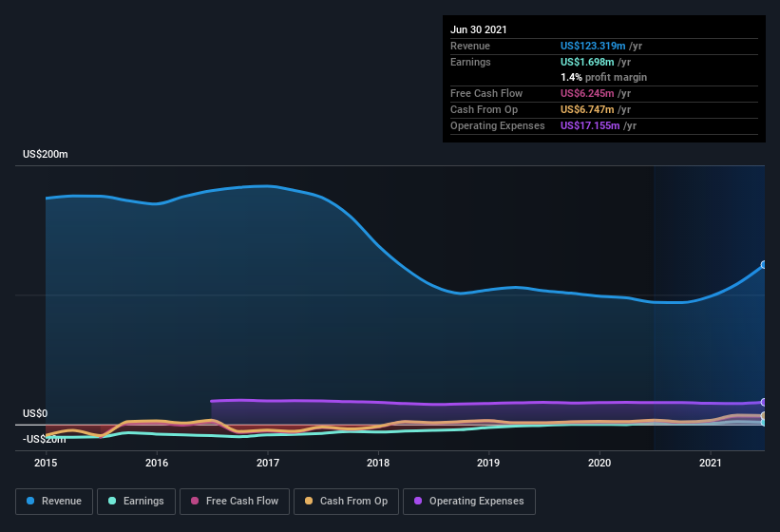The width and height of the screenshot is (780, 532).
Task: Toggle the Revenue legend button
Action: pos(54,502)
